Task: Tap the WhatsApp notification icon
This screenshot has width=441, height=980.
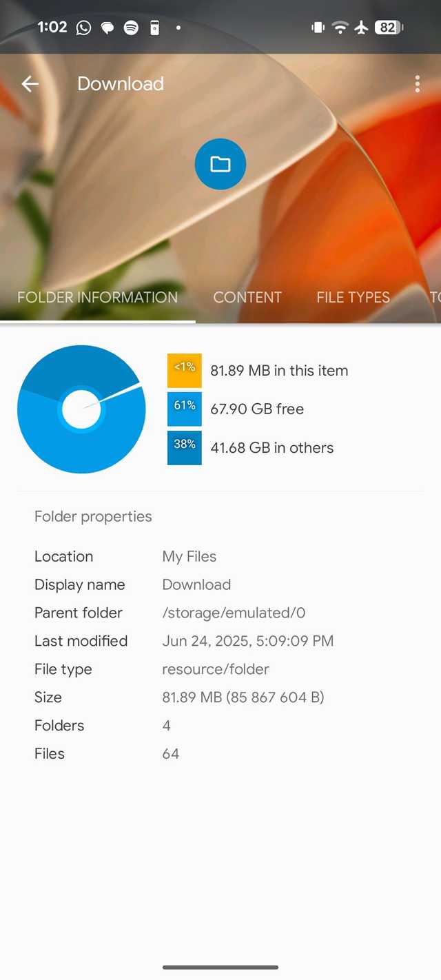Action: coord(83,28)
